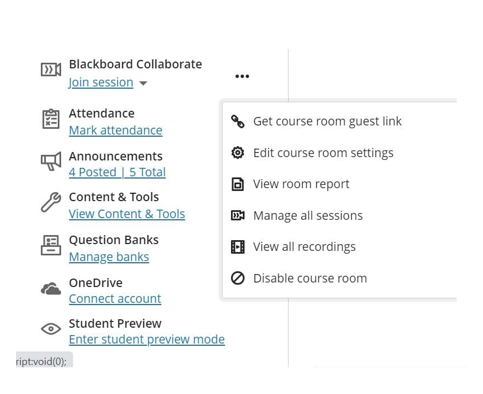
Task: Open the three-dots more options menu
Action: (242, 76)
